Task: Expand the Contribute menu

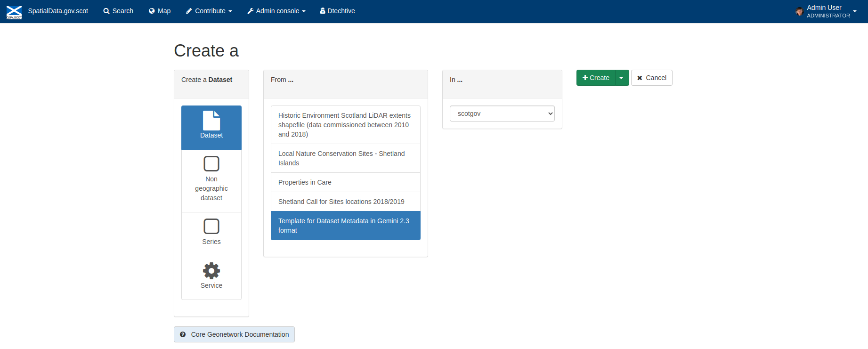Action: (x=209, y=11)
